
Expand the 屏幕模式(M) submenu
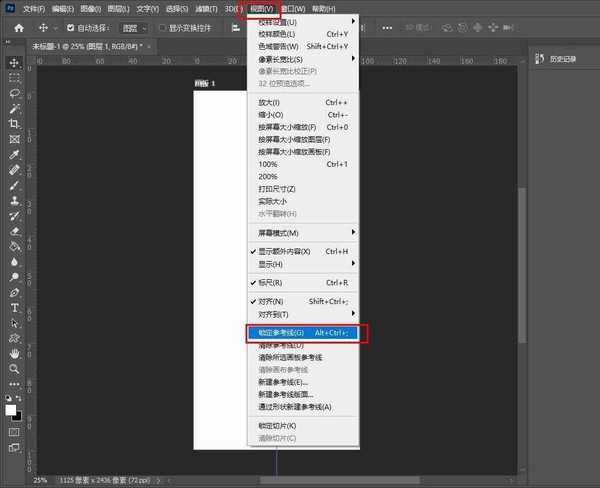[279, 233]
